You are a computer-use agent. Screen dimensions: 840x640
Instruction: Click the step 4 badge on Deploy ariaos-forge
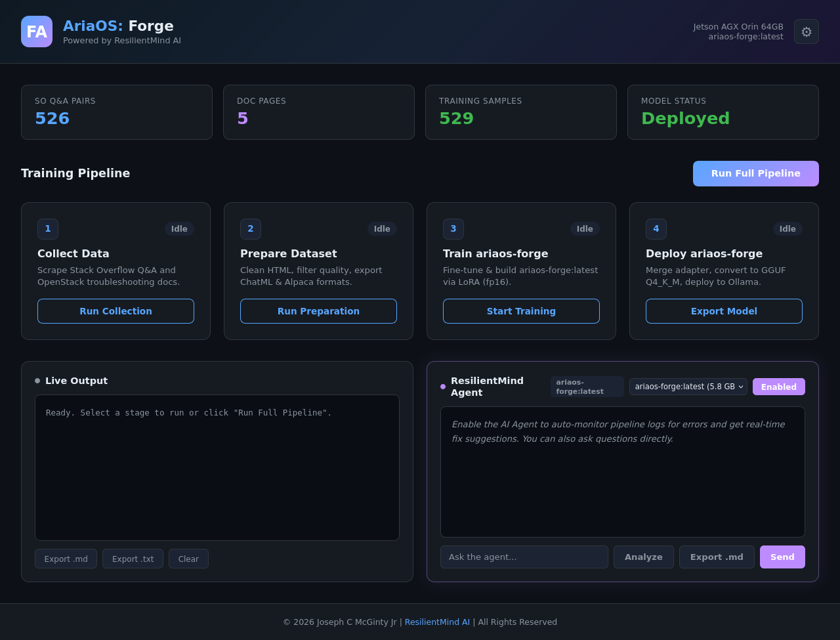[x=656, y=229]
